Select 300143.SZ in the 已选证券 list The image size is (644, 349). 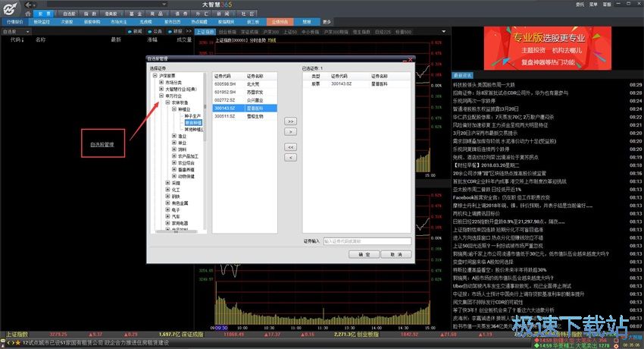357,84
